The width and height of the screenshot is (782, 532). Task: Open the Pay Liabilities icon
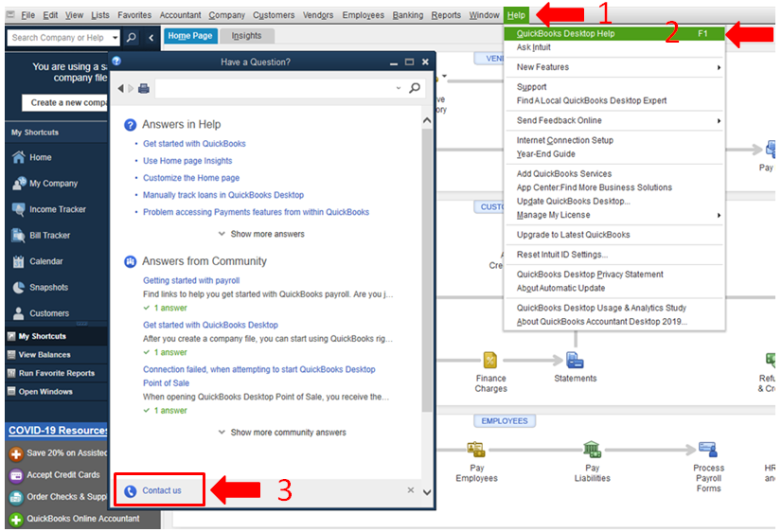click(592, 450)
